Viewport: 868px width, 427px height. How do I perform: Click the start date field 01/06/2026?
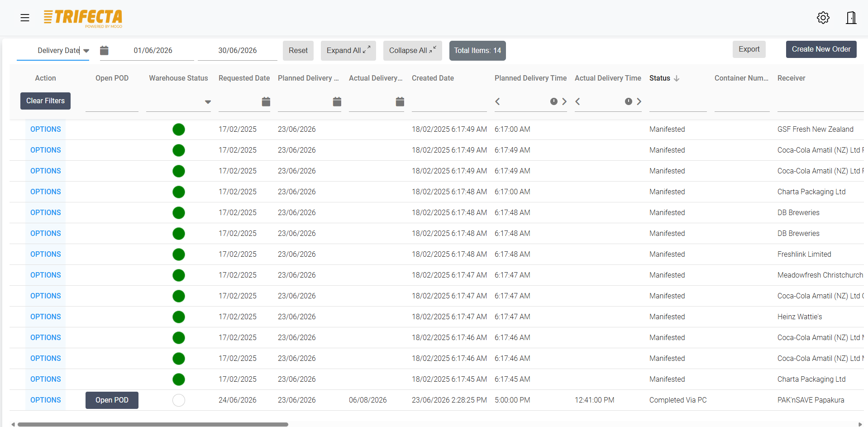(x=153, y=51)
